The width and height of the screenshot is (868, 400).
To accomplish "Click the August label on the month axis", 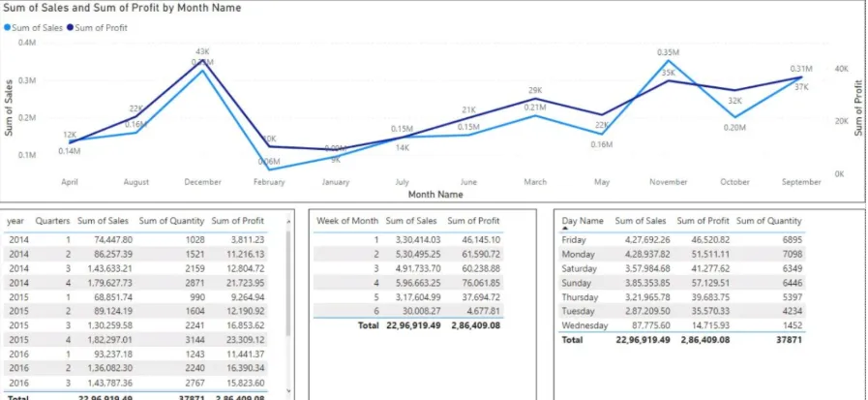I will pos(136,182).
